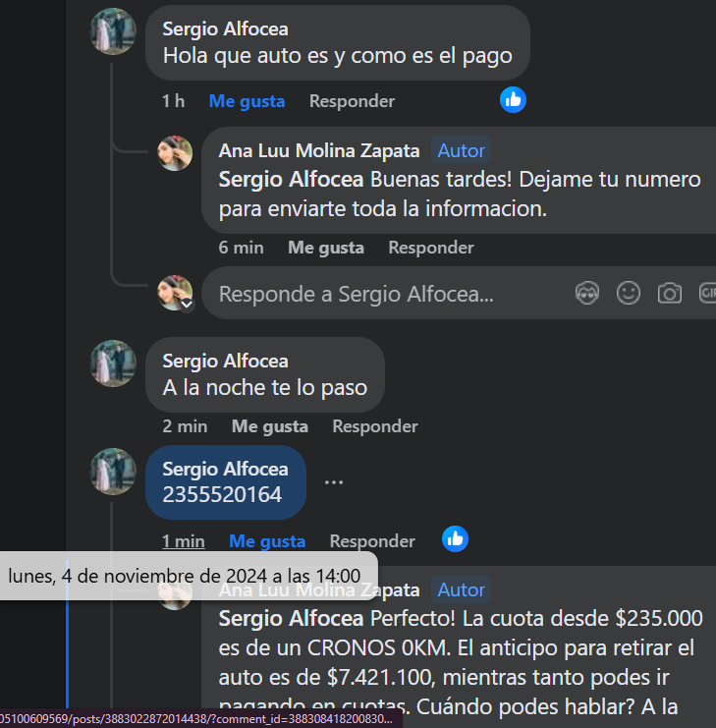Screen dimensions: 716x728
Task: Insert a GIF in the reply
Action: (707, 294)
